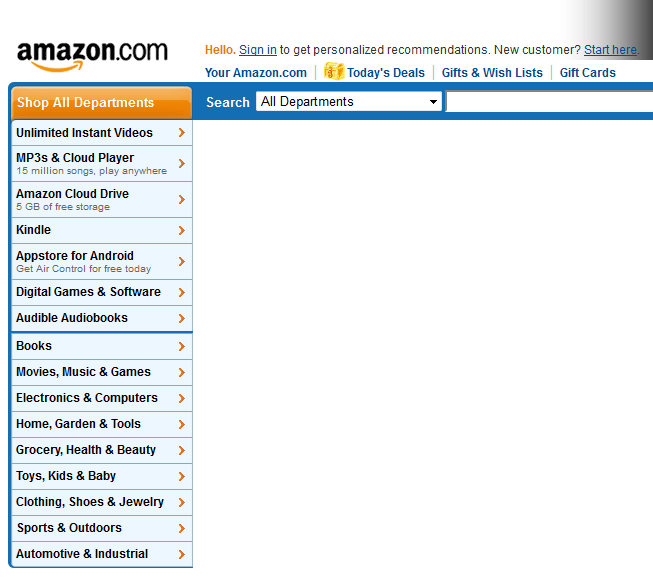
Task: Click the Amazon.com logo
Action: [92, 55]
